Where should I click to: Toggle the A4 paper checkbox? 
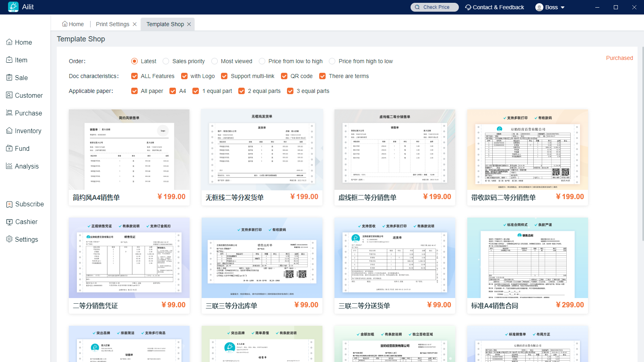pos(173,91)
